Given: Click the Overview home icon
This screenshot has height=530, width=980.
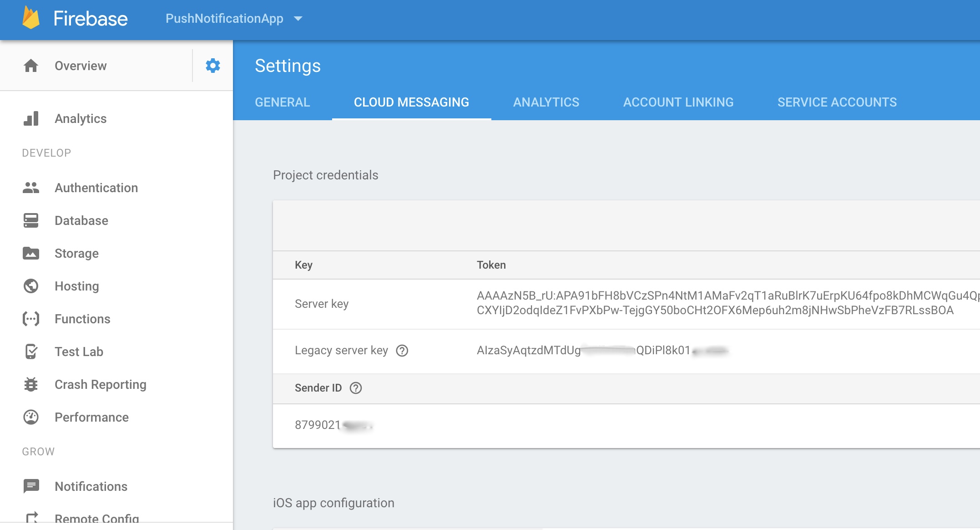Looking at the screenshot, I should click(31, 66).
